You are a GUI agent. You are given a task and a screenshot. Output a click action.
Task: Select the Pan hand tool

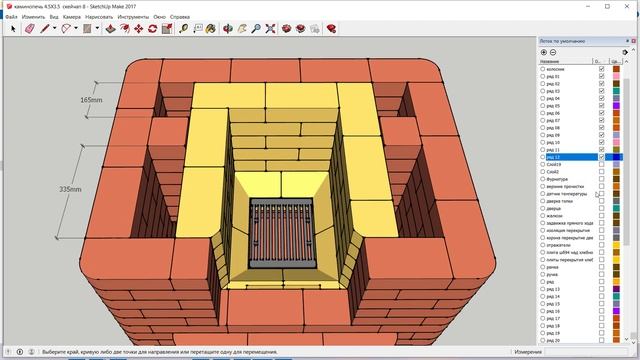[x=242, y=29]
